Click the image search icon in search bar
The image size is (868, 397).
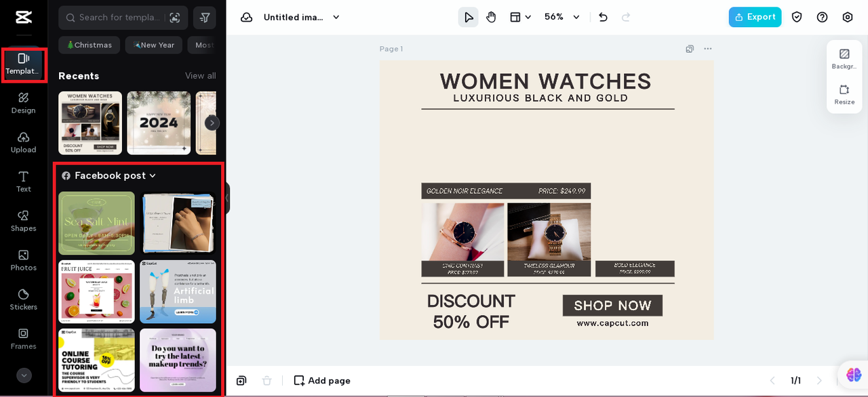175,18
